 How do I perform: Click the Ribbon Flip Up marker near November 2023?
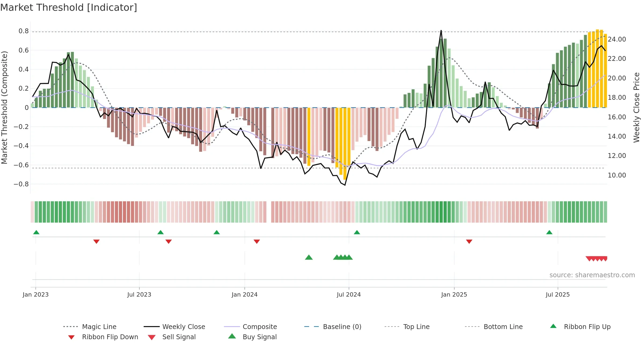(x=217, y=232)
